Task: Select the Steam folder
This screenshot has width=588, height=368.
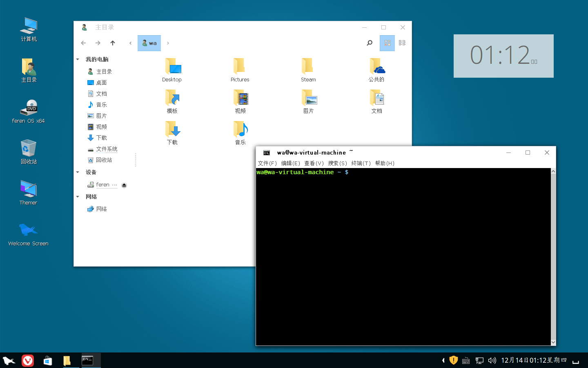Action: 308,70
